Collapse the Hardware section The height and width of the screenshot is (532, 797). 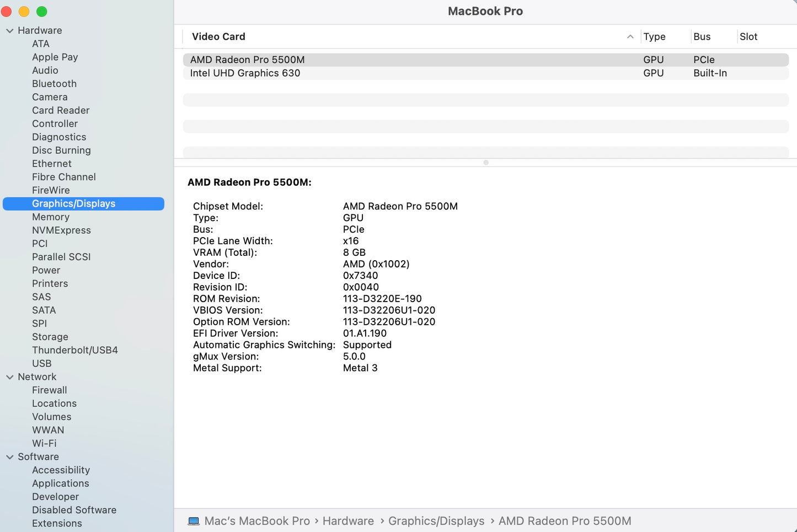pos(9,31)
